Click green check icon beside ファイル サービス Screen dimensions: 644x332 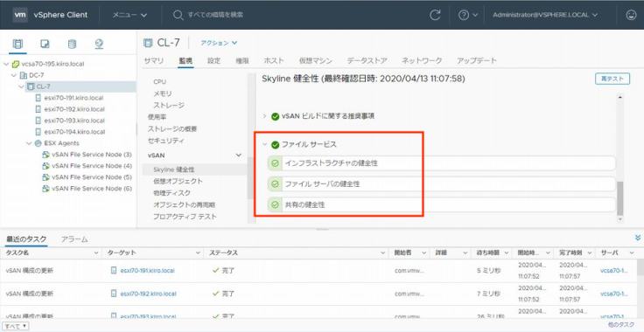click(275, 145)
